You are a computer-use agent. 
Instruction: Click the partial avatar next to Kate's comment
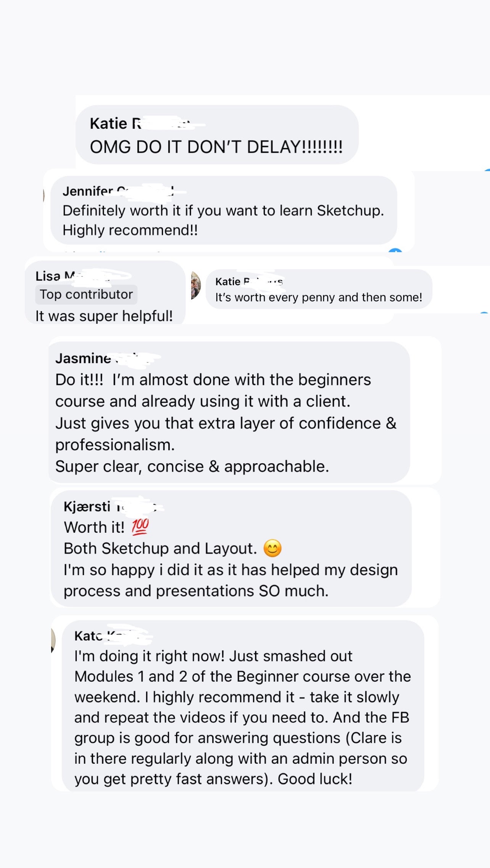click(53, 640)
